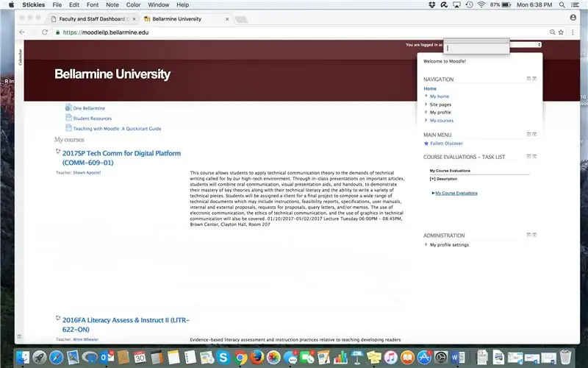Open the Note menu
The width and height of the screenshot is (588, 368).
tap(112, 5)
